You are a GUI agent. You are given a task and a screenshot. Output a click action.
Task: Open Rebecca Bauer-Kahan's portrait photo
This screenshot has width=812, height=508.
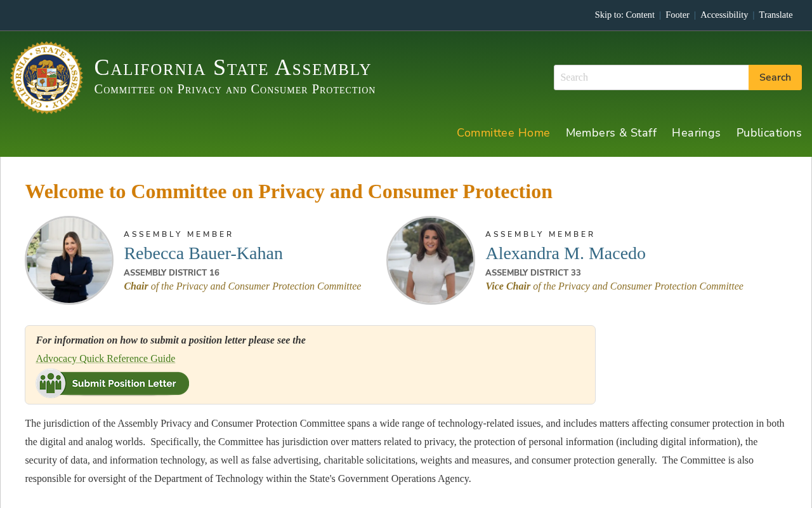point(69,260)
